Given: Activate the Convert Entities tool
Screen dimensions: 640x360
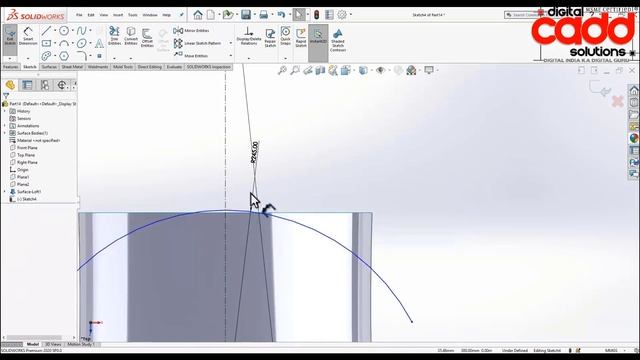Looking at the screenshot, I should click(x=131, y=36).
